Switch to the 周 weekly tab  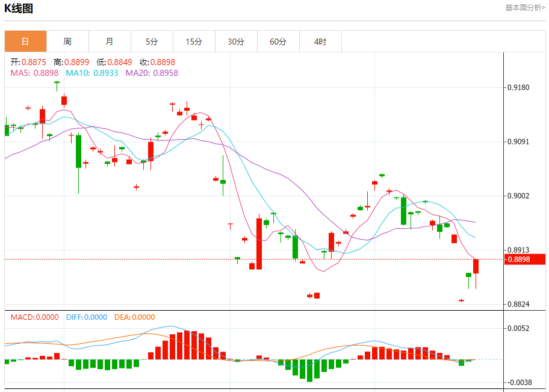pos(67,42)
